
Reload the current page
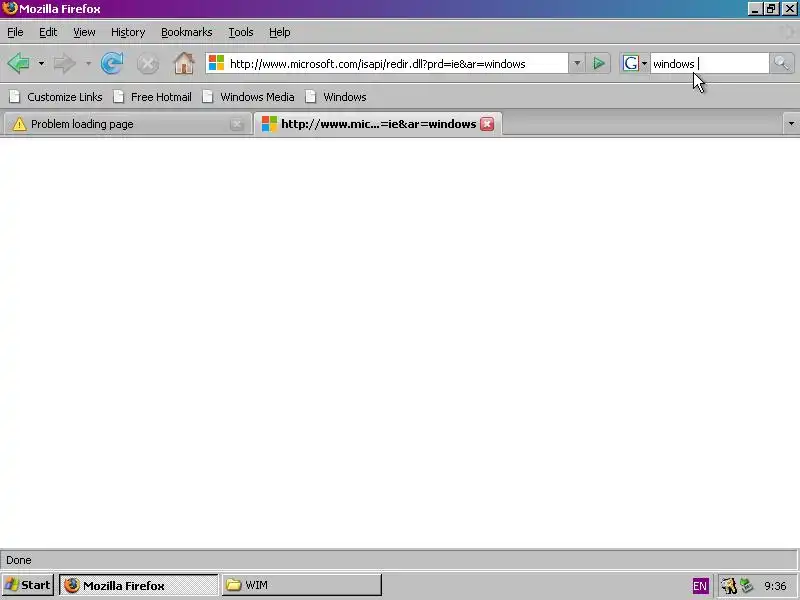point(112,64)
